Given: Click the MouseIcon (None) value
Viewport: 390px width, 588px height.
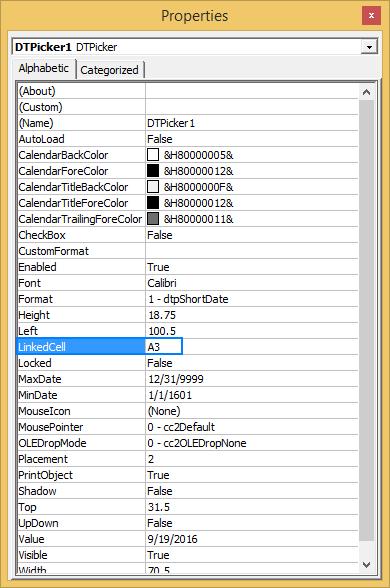Looking at the screenshot, I should tap(164, 411).
